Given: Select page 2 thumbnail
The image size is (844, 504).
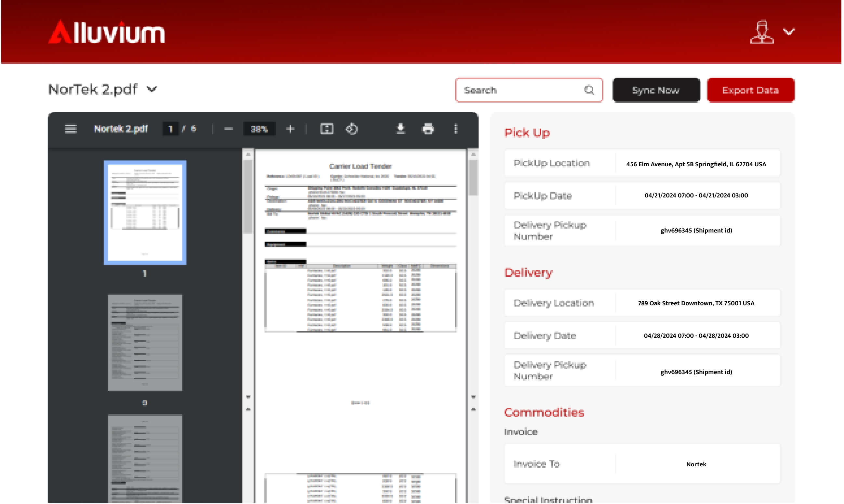Looking at the screenshot, I should 145,342.
